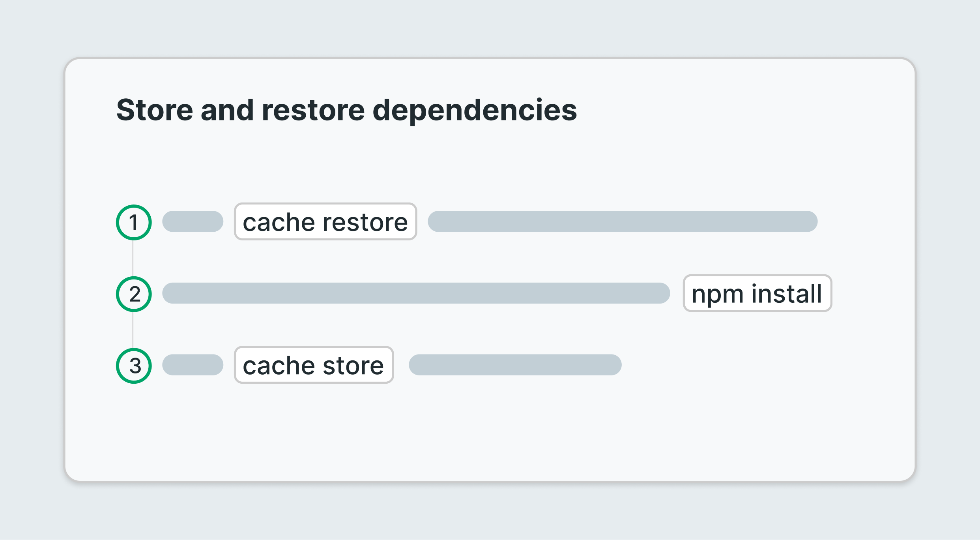The image size is (980, 540).
Task: Click the word Store in the heading
Action: pos(155,110)
